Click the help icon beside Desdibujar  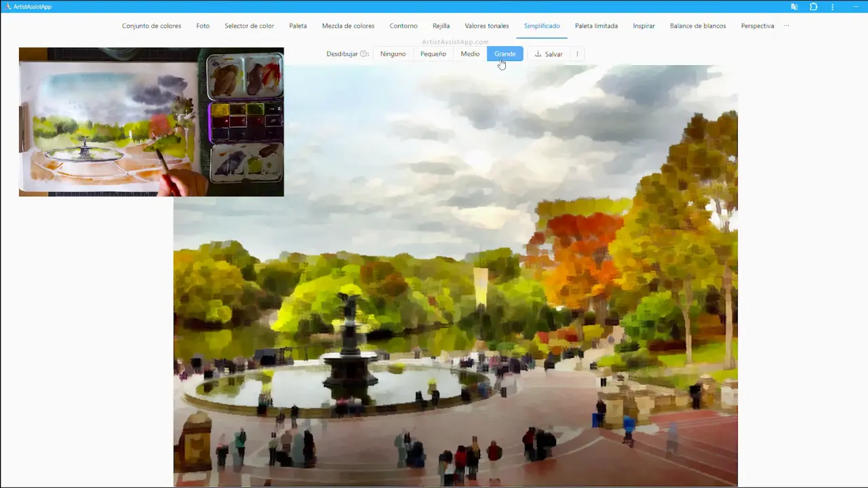pyautogui.click(x=364, y=54)
